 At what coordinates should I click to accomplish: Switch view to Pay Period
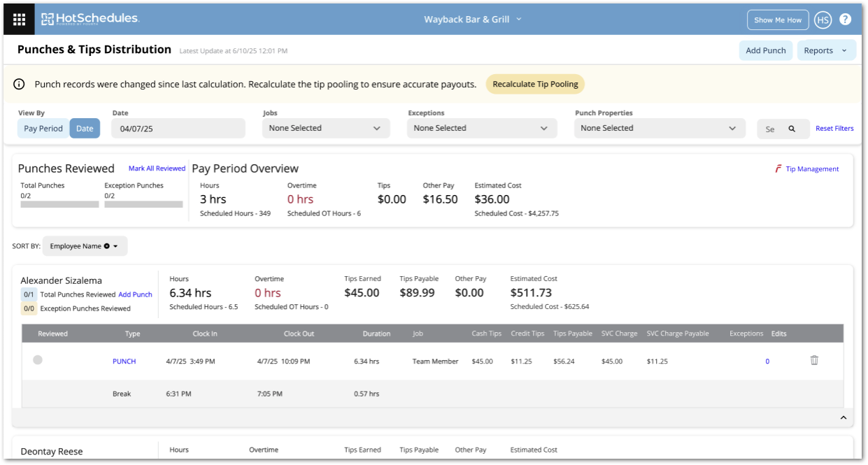pos(43,129)
